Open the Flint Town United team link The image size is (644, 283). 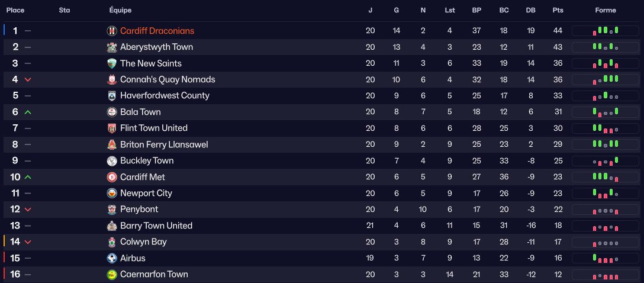click(153, 128)
